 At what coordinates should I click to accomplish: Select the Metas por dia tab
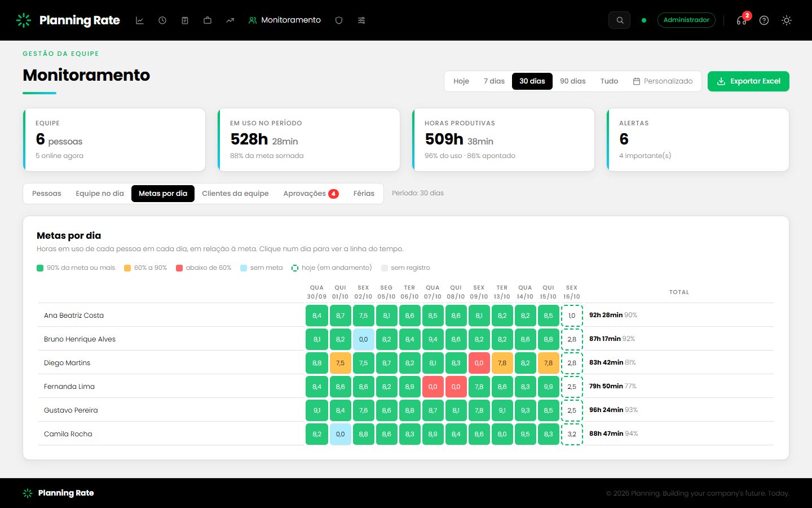click(163, 194)
